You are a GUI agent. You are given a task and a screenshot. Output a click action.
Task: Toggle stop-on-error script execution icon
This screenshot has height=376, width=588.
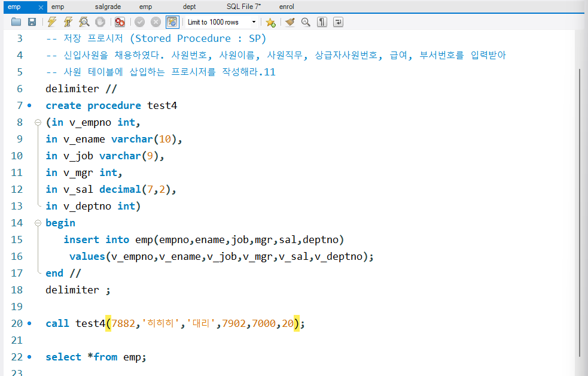pyautogui.click(x=120, y=22)
